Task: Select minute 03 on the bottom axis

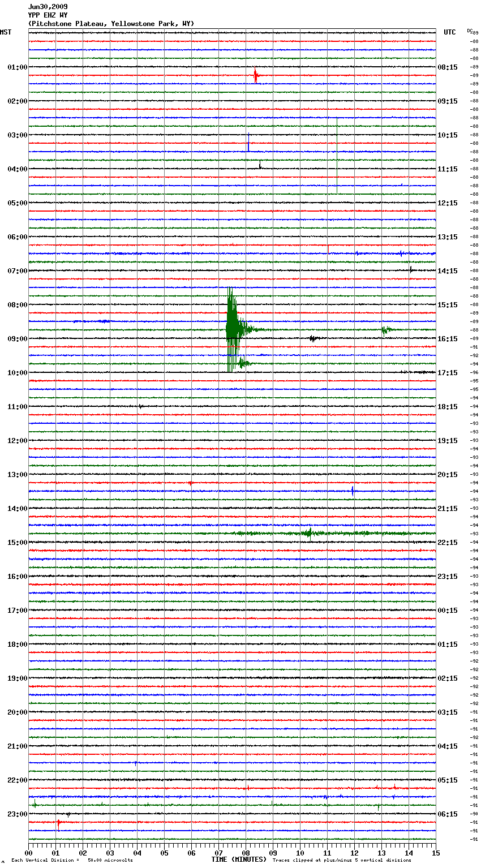Action: pyautogui.click(x=110, y=853)
